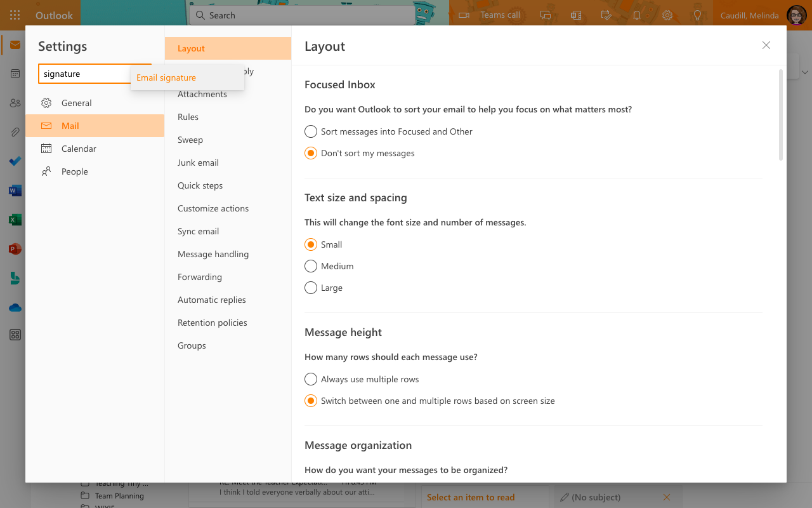Click the Email signature search suggestion

(x=187, y=77)
